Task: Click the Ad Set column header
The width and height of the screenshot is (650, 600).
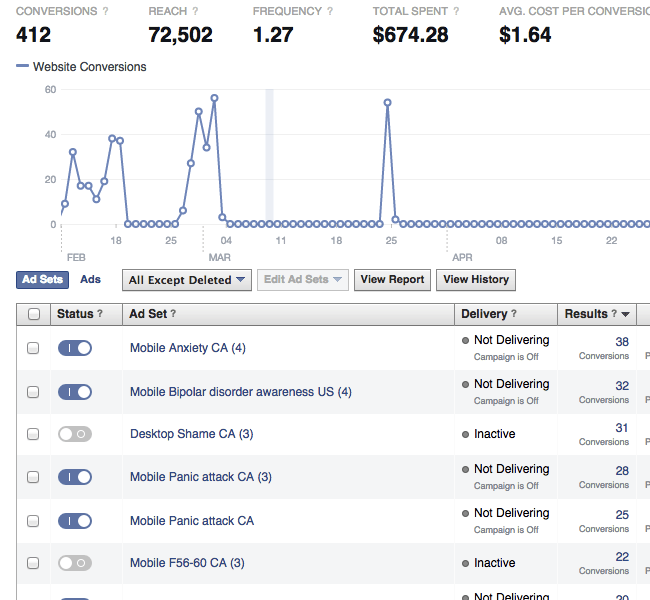Action: tap(288, 314)
